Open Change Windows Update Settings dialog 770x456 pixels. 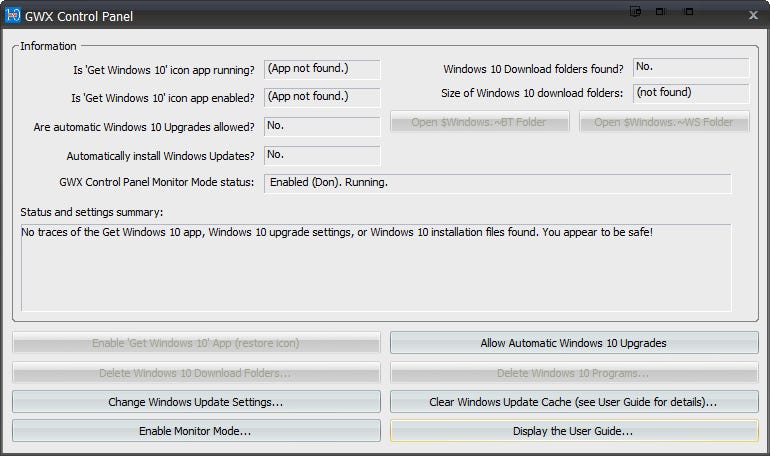[x=196, y=402]
